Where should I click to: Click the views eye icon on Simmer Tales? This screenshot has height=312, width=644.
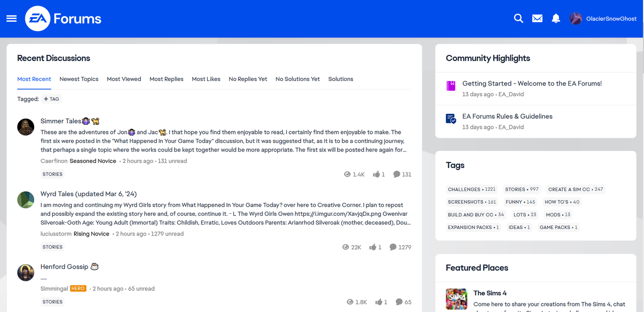click(x=347, y=174)
